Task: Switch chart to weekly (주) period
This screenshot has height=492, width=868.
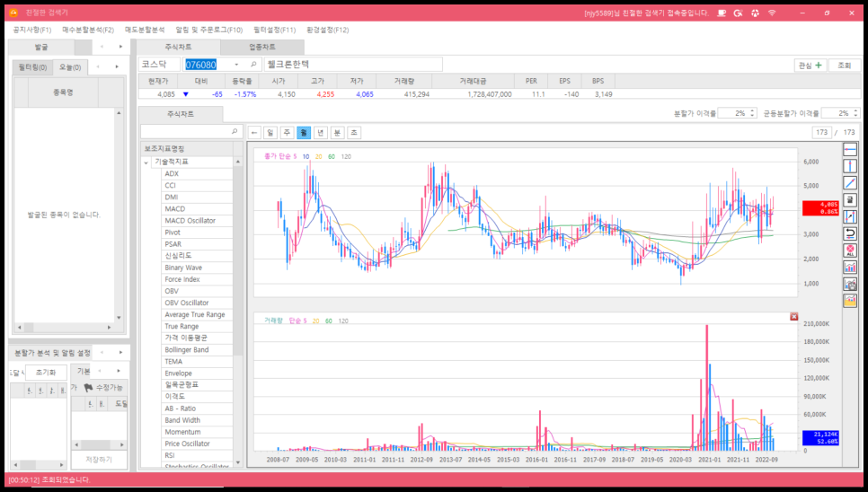Action: pyautogui.click(x=287, y=133)
